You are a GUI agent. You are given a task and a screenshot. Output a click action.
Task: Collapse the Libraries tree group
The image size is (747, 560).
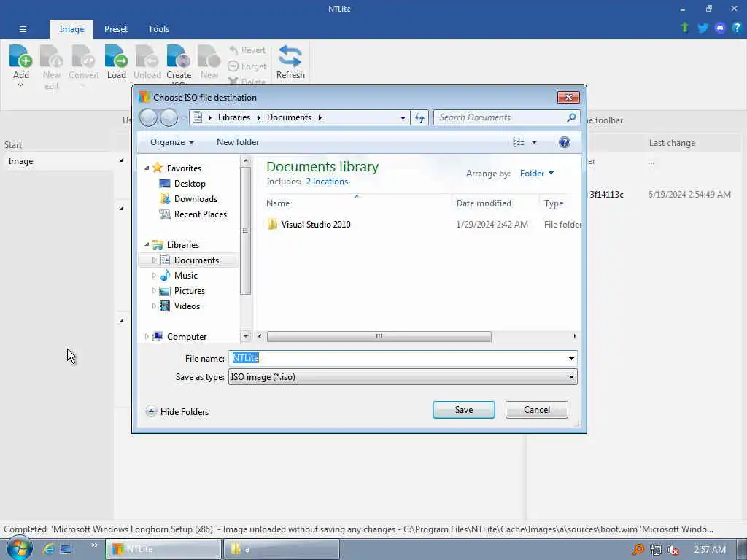point(147,244)
